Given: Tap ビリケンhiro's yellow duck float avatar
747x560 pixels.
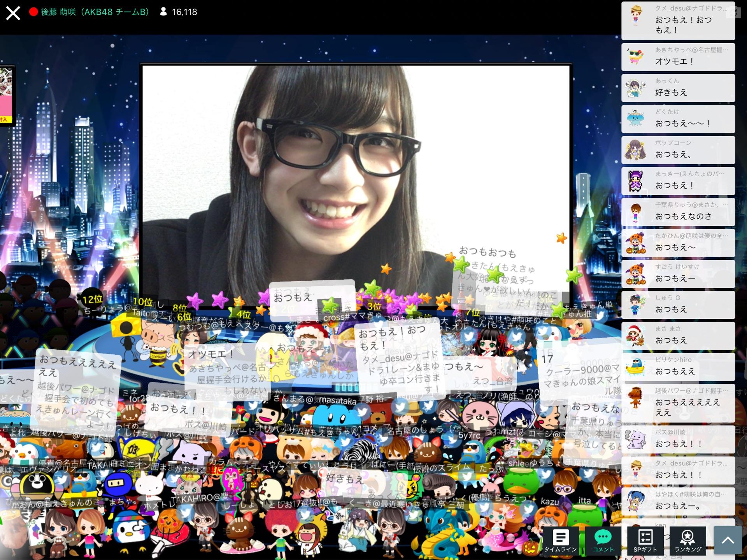Looking at the screenshot, I should pyautogui.click(x=636, y=367).
